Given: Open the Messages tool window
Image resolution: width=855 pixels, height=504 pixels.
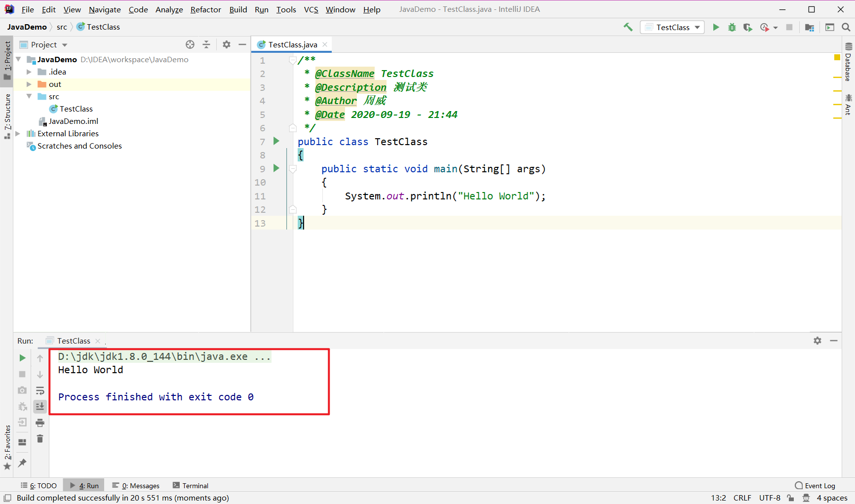Looking at the screenshot, I should (x=136, y=486).
